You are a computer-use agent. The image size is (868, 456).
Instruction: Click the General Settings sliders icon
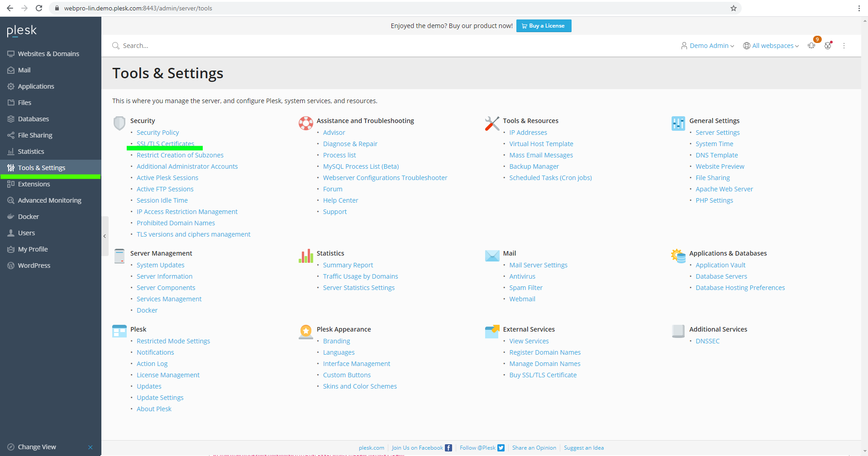pos(678,123)
